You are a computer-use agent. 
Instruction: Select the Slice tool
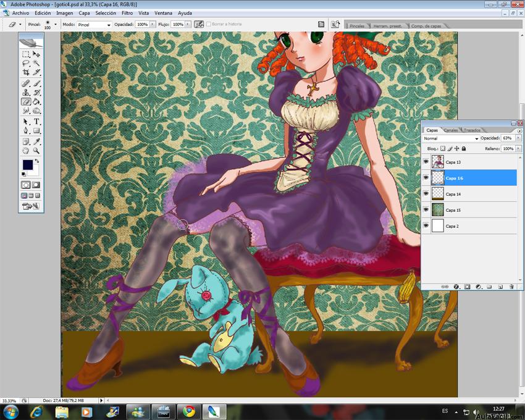(x=36, y=72)
